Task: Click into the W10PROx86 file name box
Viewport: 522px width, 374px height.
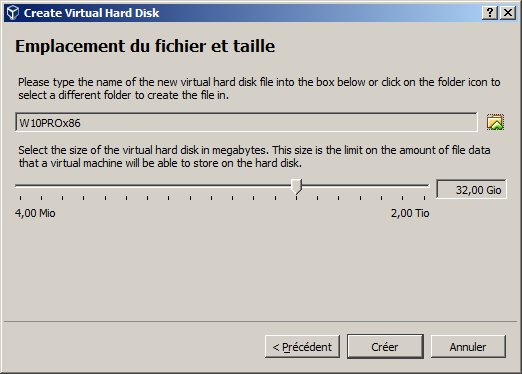Action: click(246, 122)
